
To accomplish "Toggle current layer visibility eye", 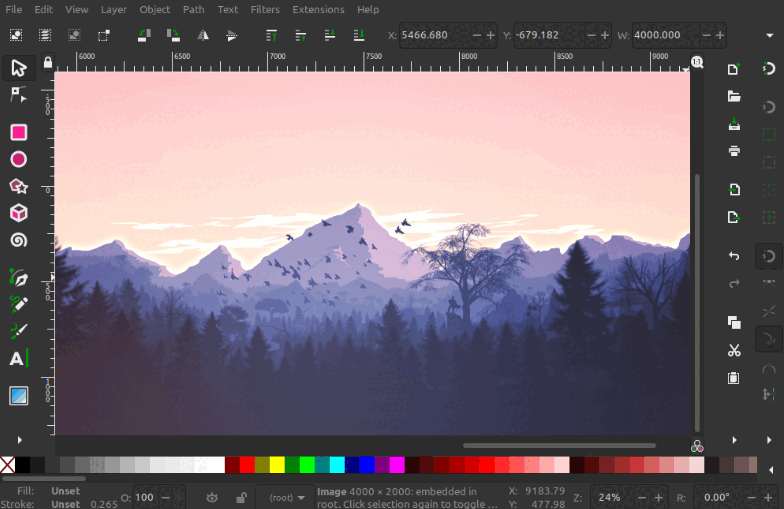I will pyautogui.click(x=212, y=498).
